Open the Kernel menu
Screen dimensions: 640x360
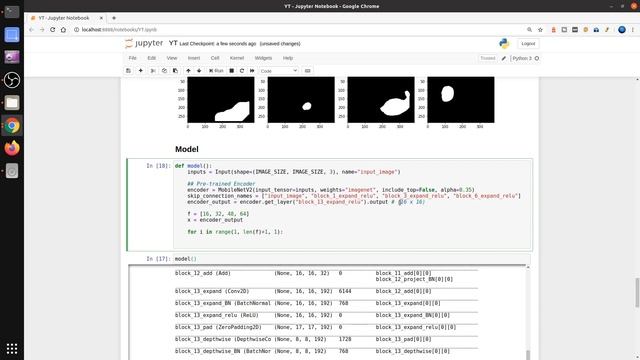(x=237, y=58)
